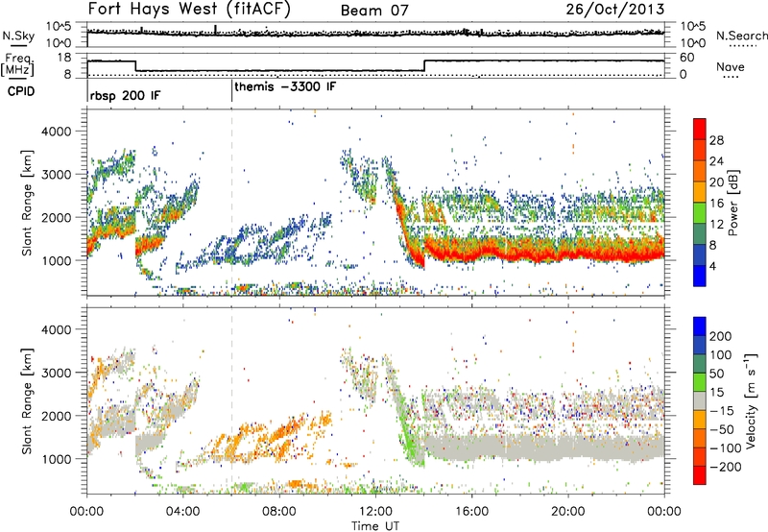
Task: Click the solid line sample under 'N.Sky'
Action: click(18, 45)
